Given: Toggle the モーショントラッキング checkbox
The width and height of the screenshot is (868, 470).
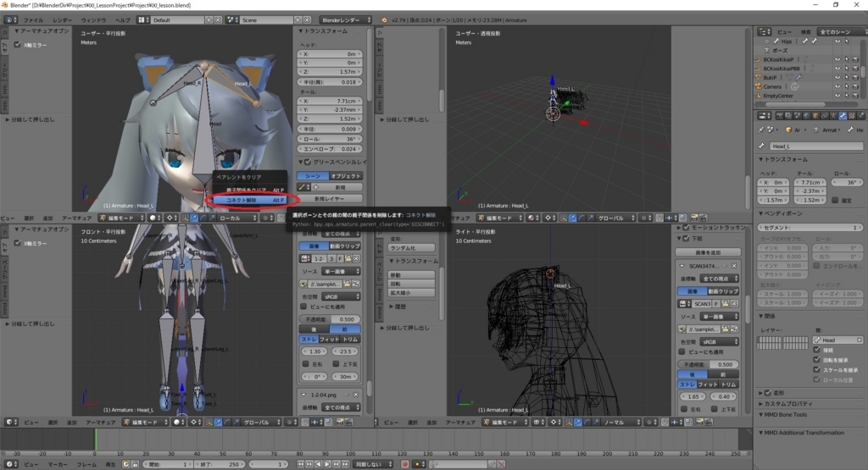Looking at the screenshot, I should tap(687, 227).
